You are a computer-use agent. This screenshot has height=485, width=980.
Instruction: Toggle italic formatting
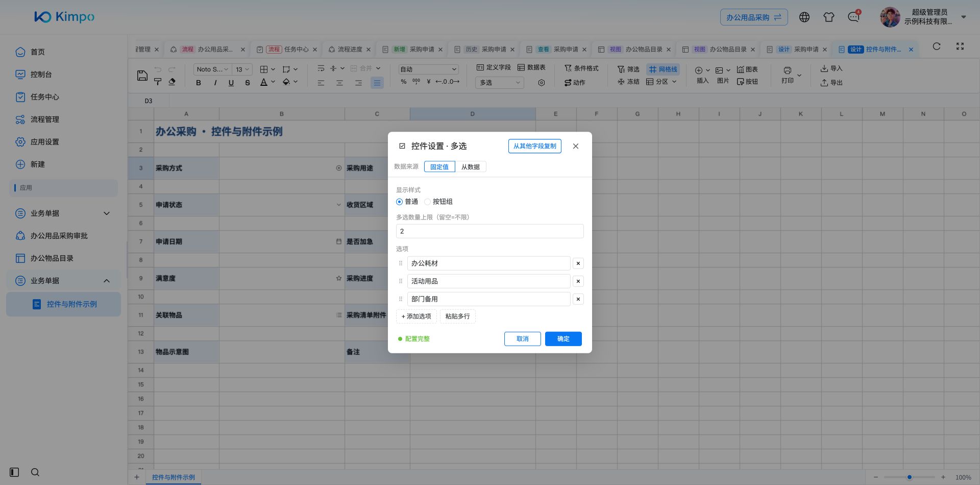[x=215, y=83]
